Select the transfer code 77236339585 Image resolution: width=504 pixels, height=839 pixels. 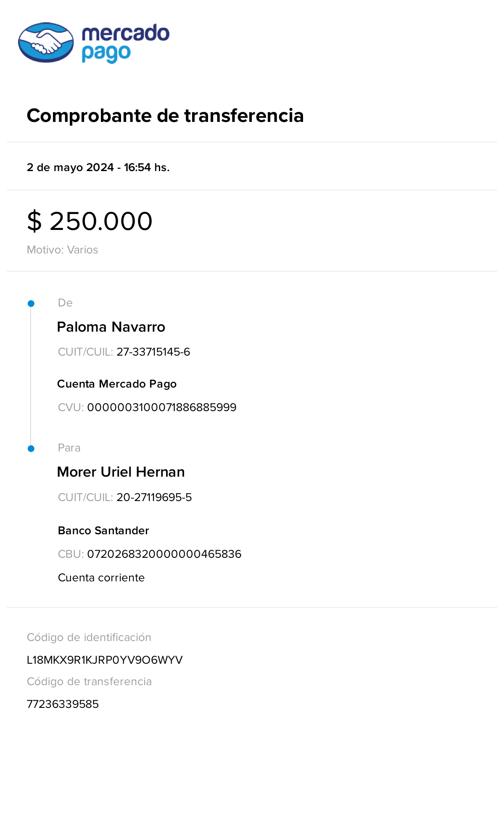pos(63,704)
